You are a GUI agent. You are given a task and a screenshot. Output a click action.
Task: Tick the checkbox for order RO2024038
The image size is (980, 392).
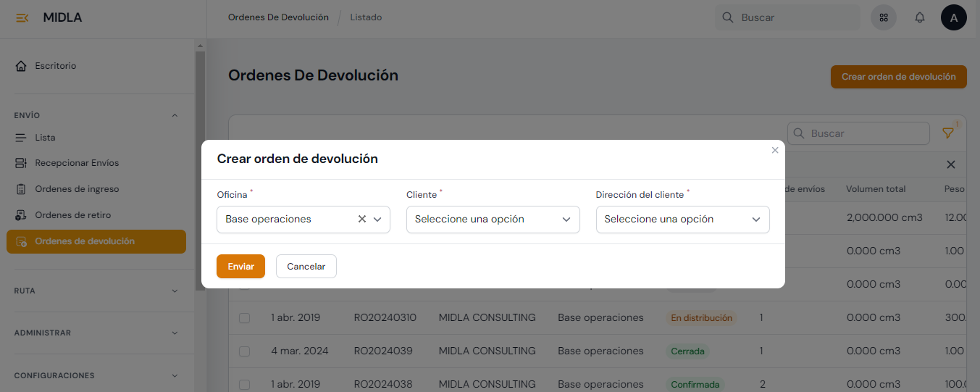(x=245, y=385)
